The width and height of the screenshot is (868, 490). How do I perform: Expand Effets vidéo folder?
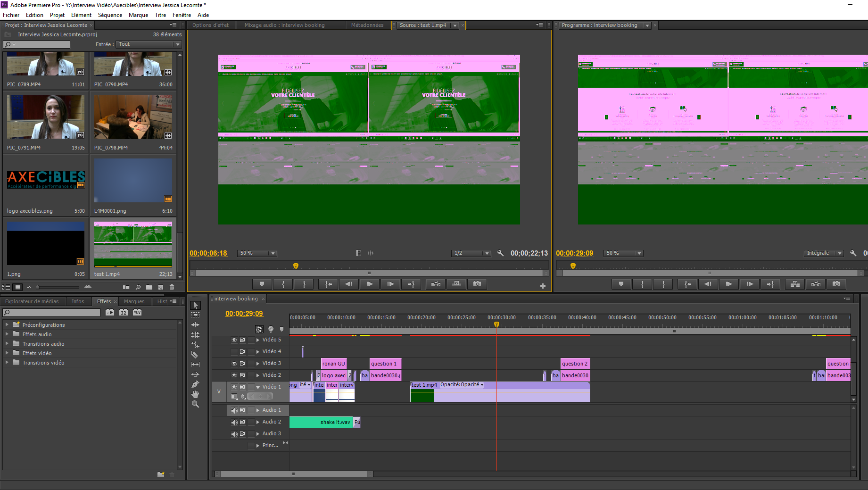(7, 353)
